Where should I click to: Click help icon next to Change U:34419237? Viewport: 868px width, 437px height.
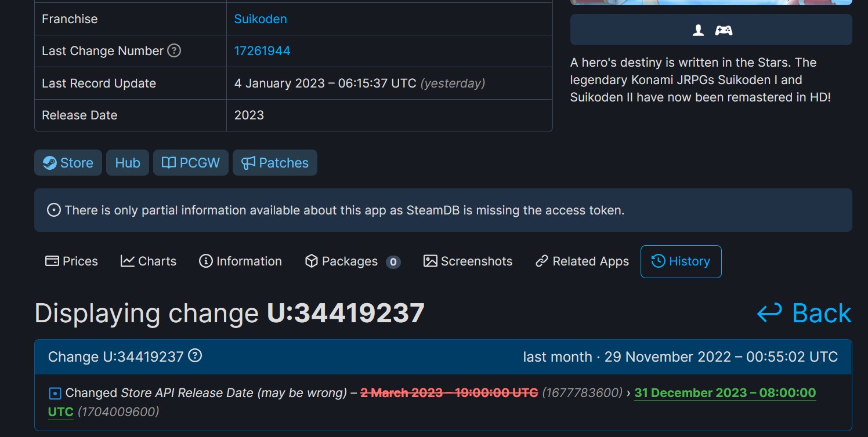196,356
